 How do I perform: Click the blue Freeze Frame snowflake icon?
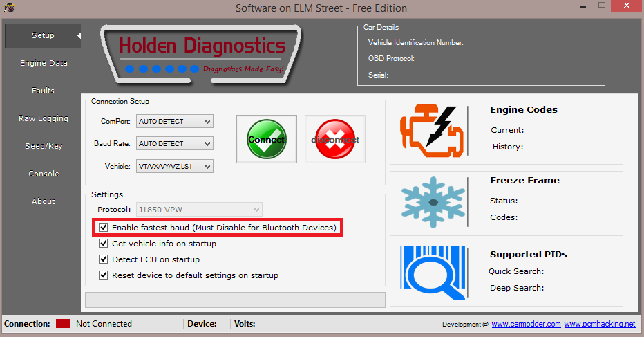(433, 203)
